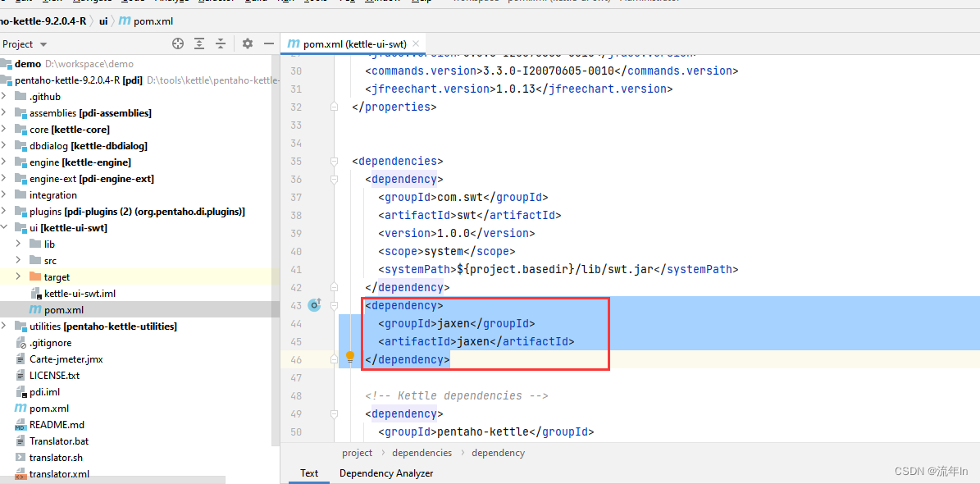Fold the dependency block at line 49
Screen dimensions: 980x484
tap(335, 413)
